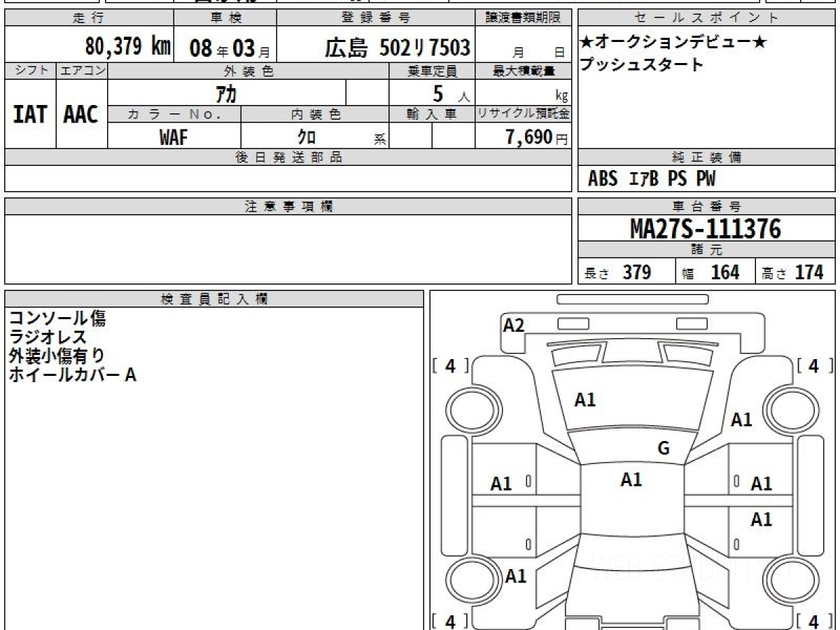The image size is (840, 630).
Task: Select the color code WAF
Action: click(x=174, y=137)
